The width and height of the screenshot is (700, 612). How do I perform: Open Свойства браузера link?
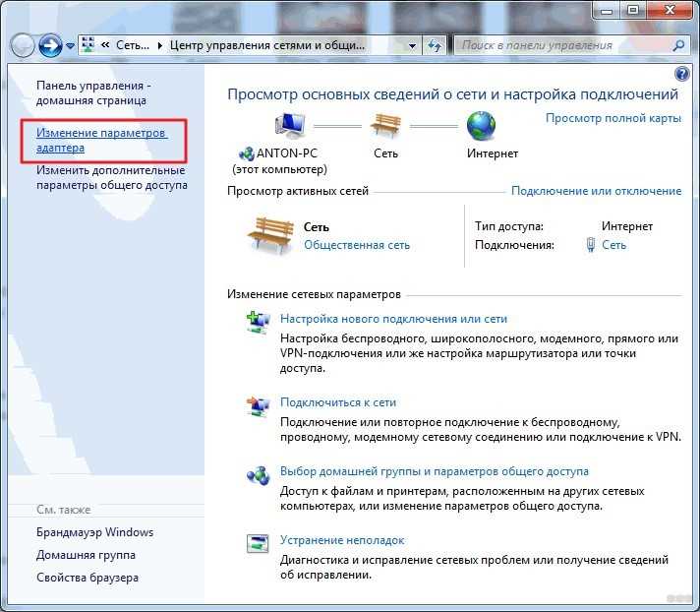point(87,578)
